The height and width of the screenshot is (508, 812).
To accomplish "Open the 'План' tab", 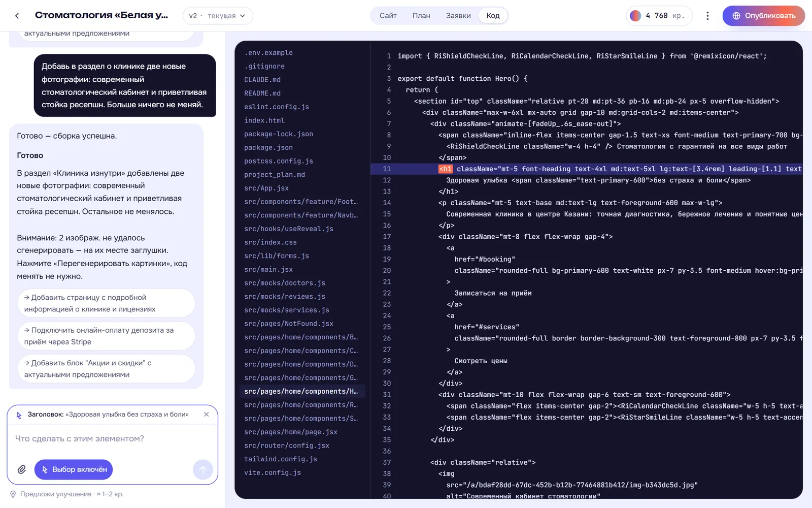I will 421,16.
